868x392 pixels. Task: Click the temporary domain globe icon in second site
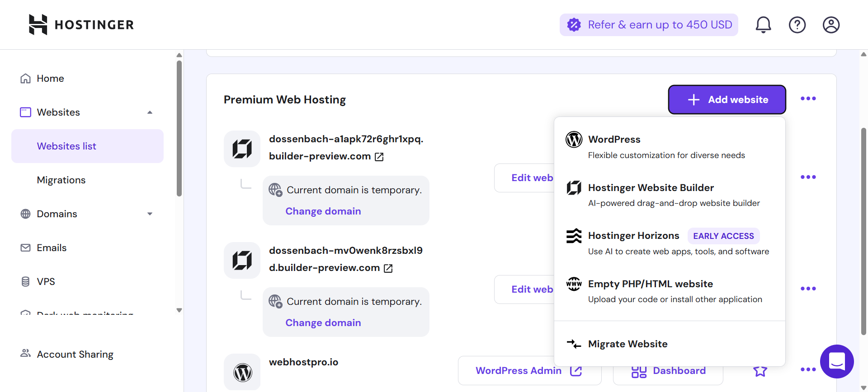(x=275, y=302)
